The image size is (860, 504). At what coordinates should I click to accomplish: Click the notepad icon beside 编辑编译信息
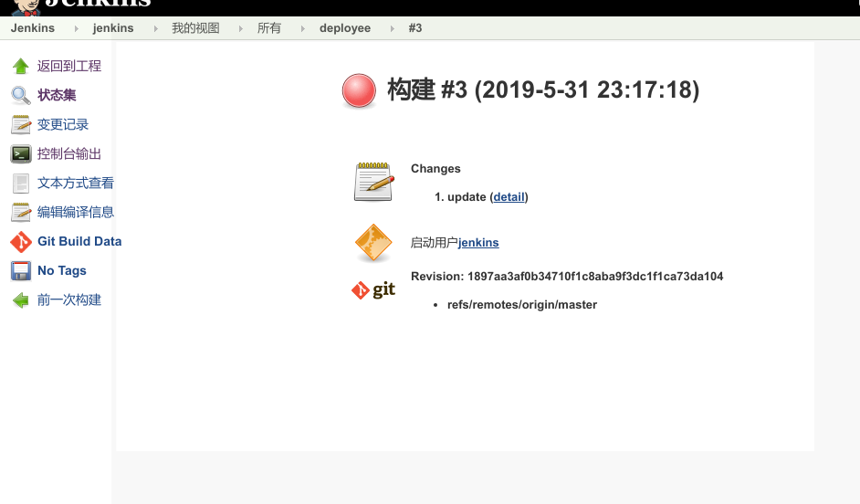(21, 212)
